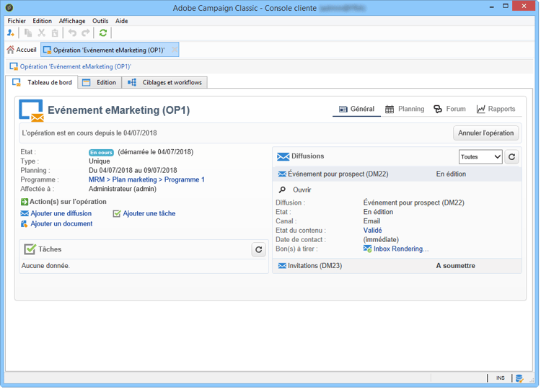Click the En cours status badge
Image resolution: width=541 pixels, height=392 pixels.
click(102, 153)
